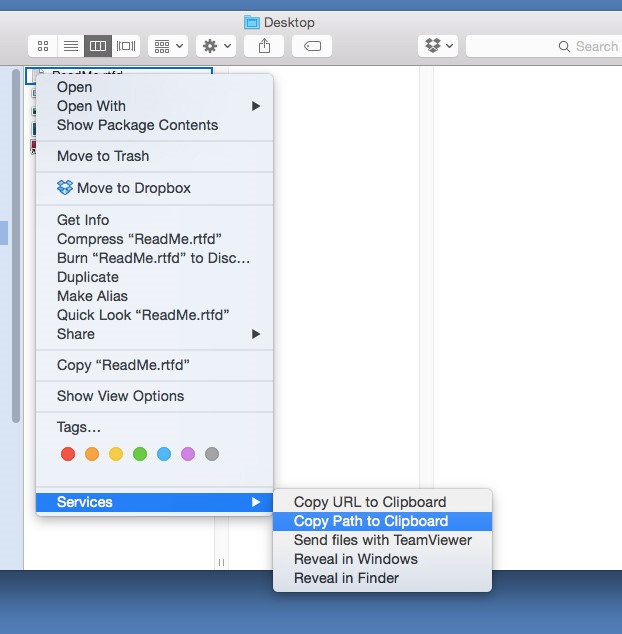Click the Share toolbar button
Viewport: 622px width, 634px height.
[264, 46]
